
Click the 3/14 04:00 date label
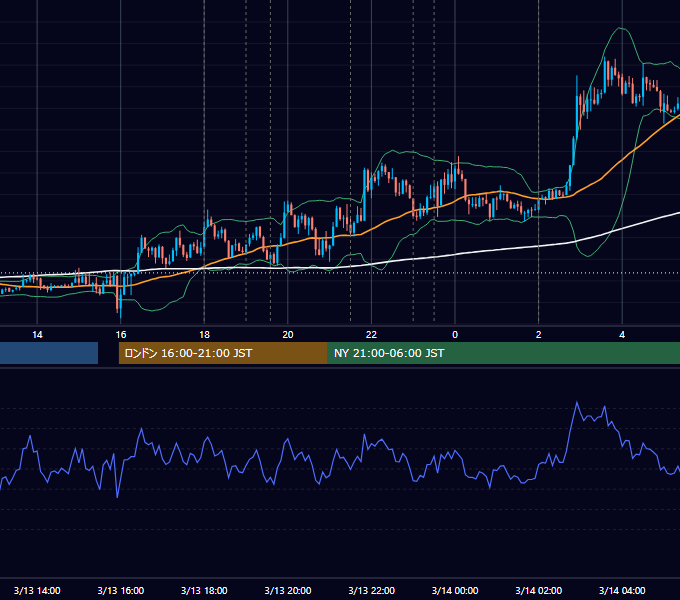(622, 590)
